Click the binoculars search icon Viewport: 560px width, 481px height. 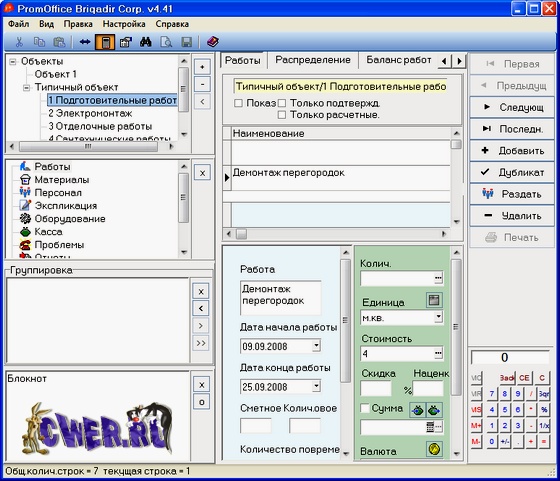coord(146,42)
